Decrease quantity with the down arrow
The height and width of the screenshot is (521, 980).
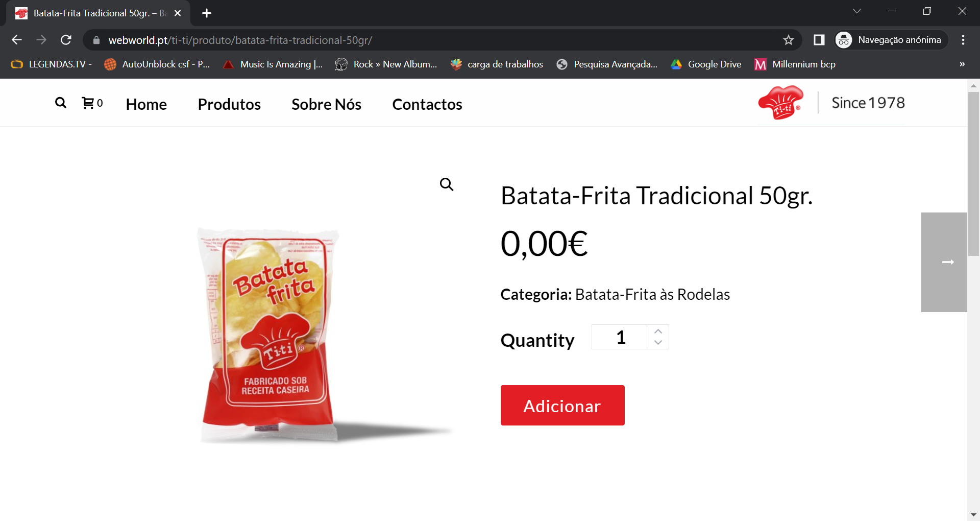(x=658, y=343)
